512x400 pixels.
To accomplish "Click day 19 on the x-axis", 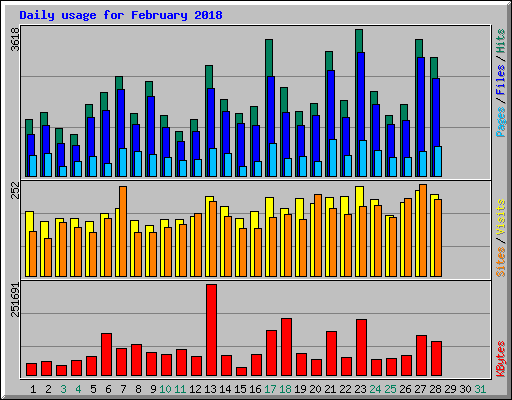I will [300, 389].
